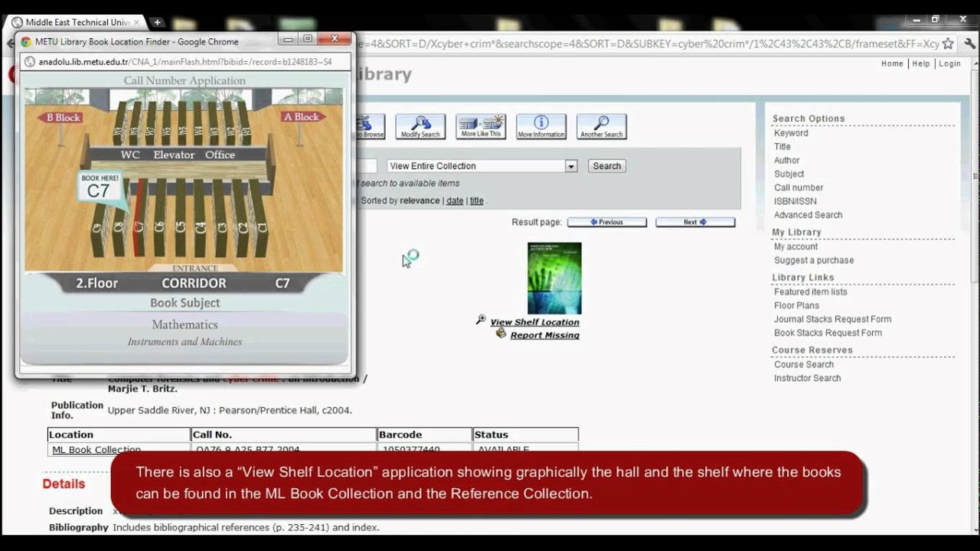Open Book Stacks Request Form link
Viewport: 980px width, 551px height.
[828, 333]
